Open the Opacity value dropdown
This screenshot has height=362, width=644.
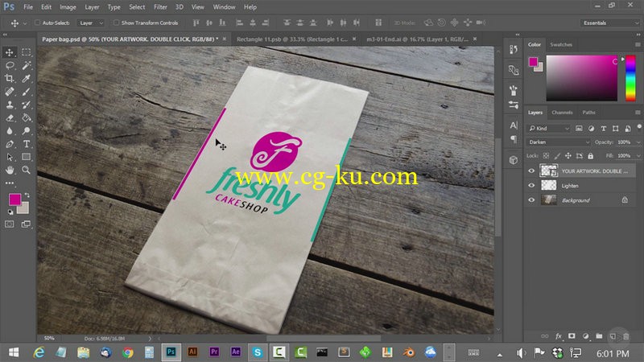(638, 142)
